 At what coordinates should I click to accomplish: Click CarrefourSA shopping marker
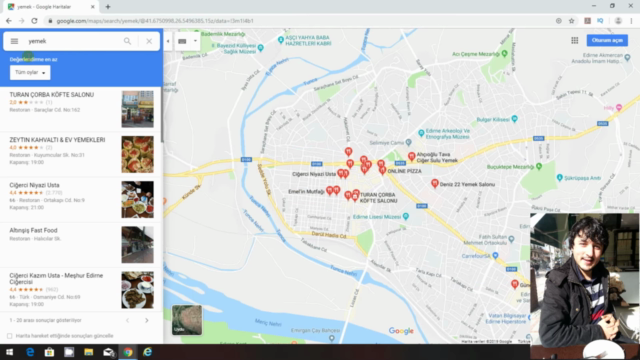pyautogui.click(x=495, y=256)
